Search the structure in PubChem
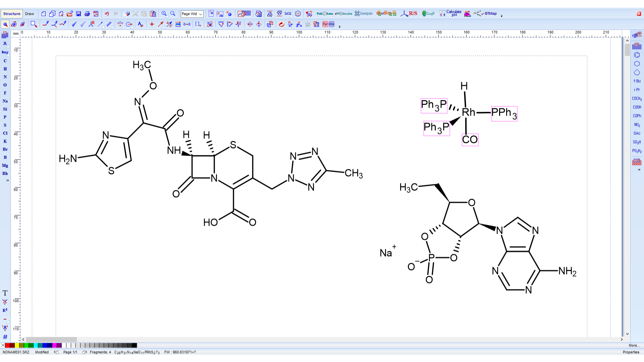644x362 pixels. click(x=324, y=14)
